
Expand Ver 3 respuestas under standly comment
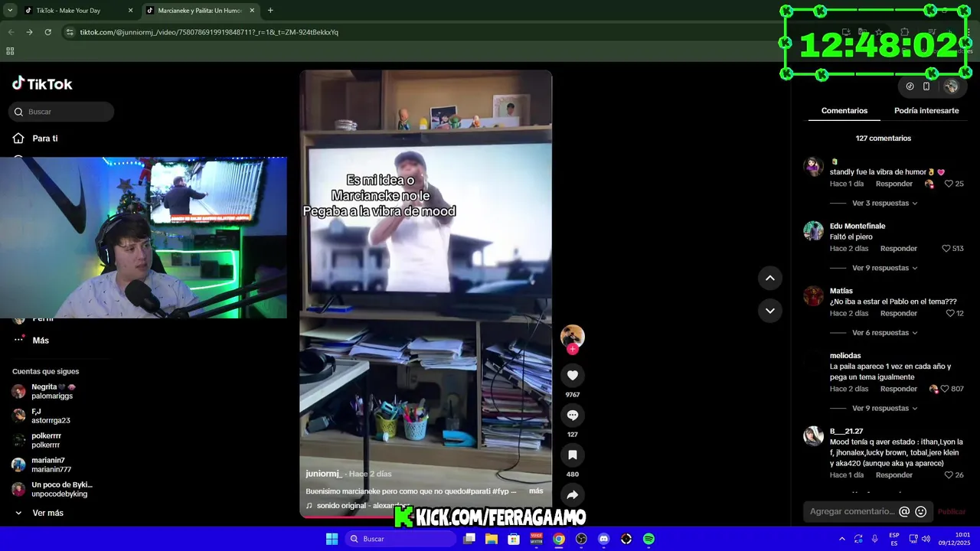[x=884, y=203]
